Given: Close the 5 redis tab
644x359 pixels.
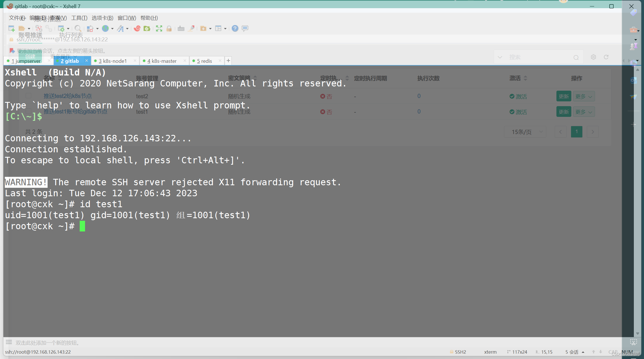Looking at the screenshot, I should [x=220, y=61].
